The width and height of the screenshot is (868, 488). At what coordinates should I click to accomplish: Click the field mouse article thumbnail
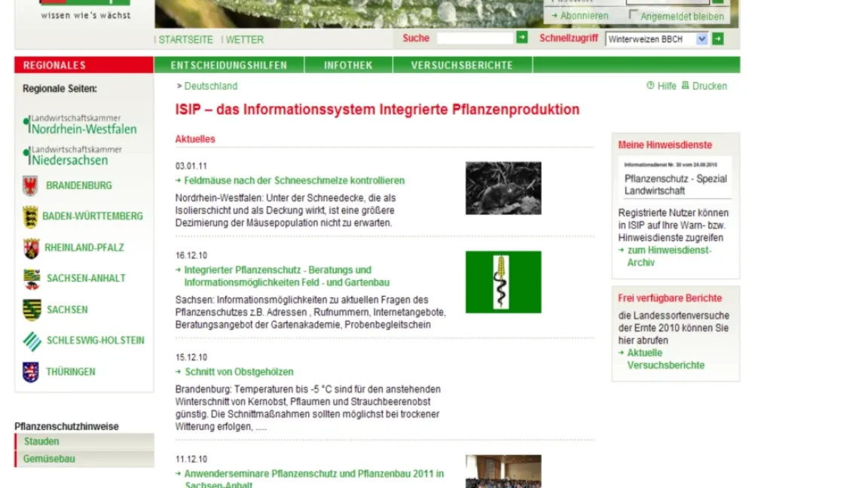(x=503, y=188)
